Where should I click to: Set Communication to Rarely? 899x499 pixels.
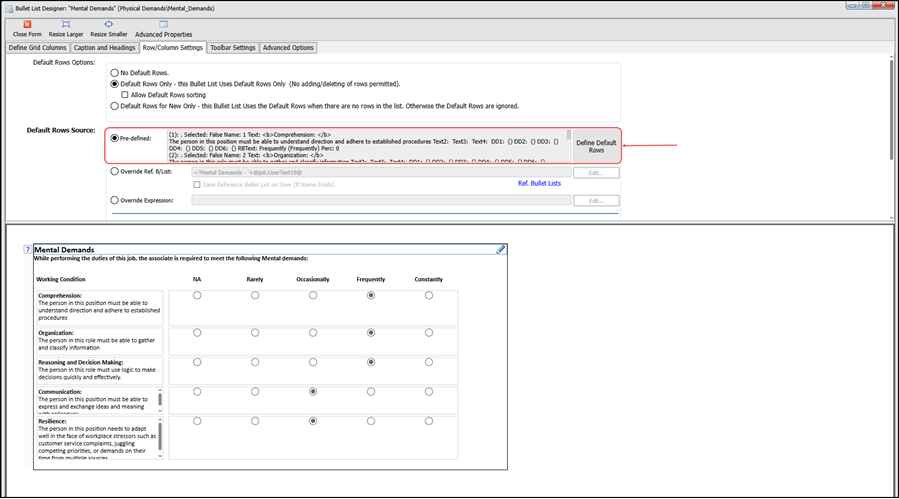255,392
